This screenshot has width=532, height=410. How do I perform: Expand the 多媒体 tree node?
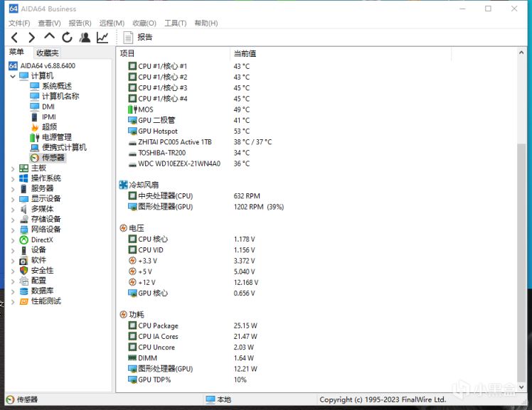[13, 210]
